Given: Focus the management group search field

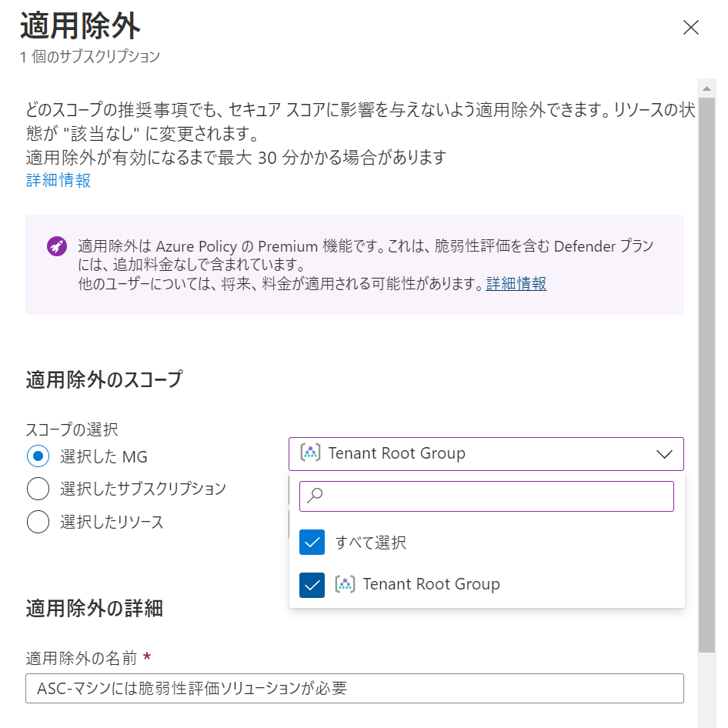Looking at the screenshot, I should click(486, 496).
